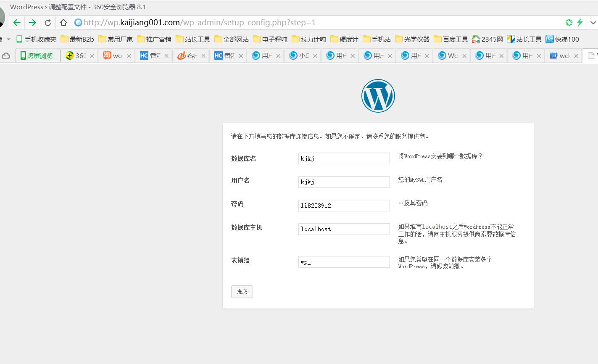
Task: Click the site security icon in address bar
Action: coord(78,23)
